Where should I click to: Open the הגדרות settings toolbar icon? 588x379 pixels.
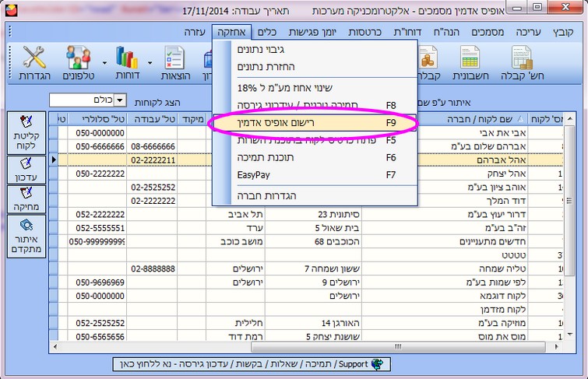tap(34, 63)
